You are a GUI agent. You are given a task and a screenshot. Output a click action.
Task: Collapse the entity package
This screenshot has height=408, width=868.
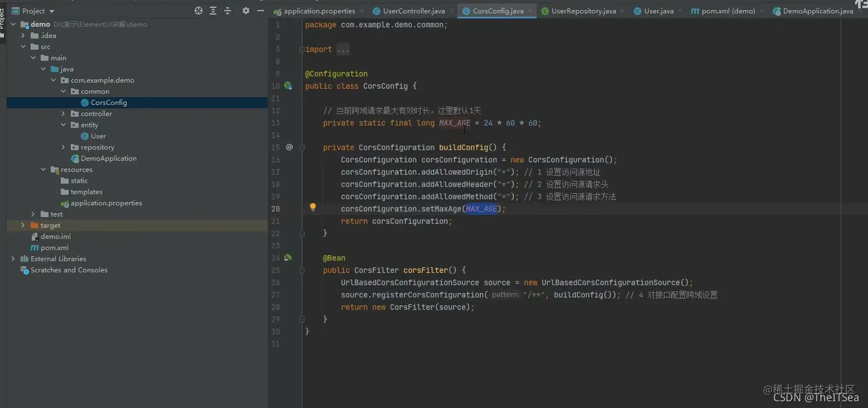click(x=64, y=125)
